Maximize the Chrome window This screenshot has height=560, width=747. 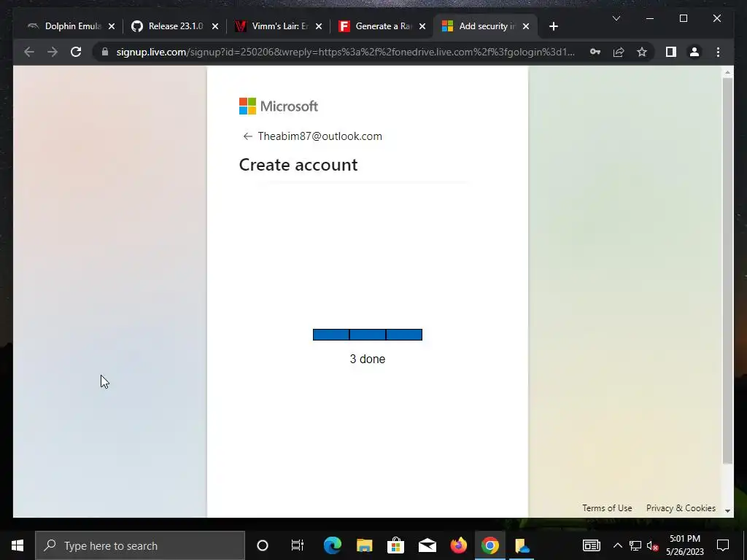pos(683,18)
